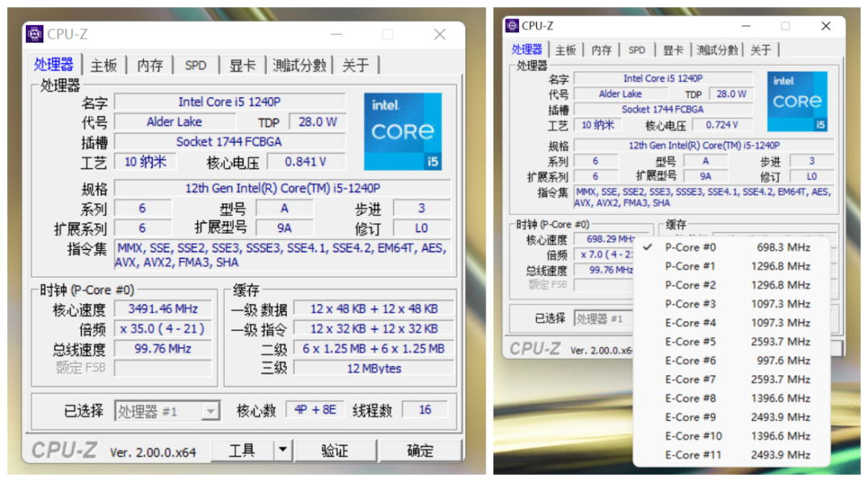Screen dimensions: 868x482
Task: Click the Intel Core i5 logo in left window
Action: [403, 131]
